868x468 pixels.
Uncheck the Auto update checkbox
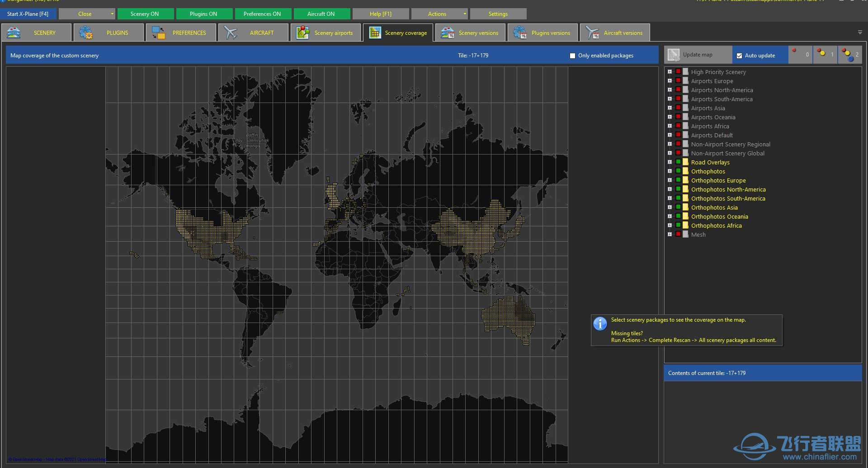click(739, 56)
